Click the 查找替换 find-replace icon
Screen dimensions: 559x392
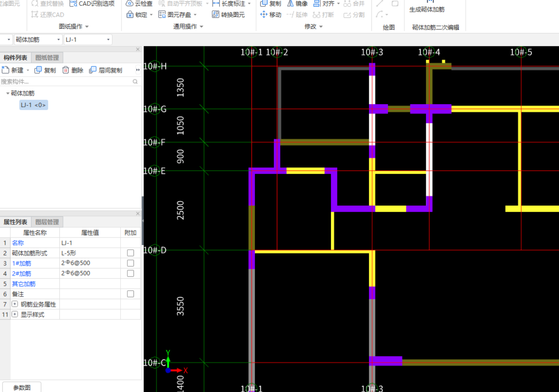pyautogui.click(x=35, y=4)
